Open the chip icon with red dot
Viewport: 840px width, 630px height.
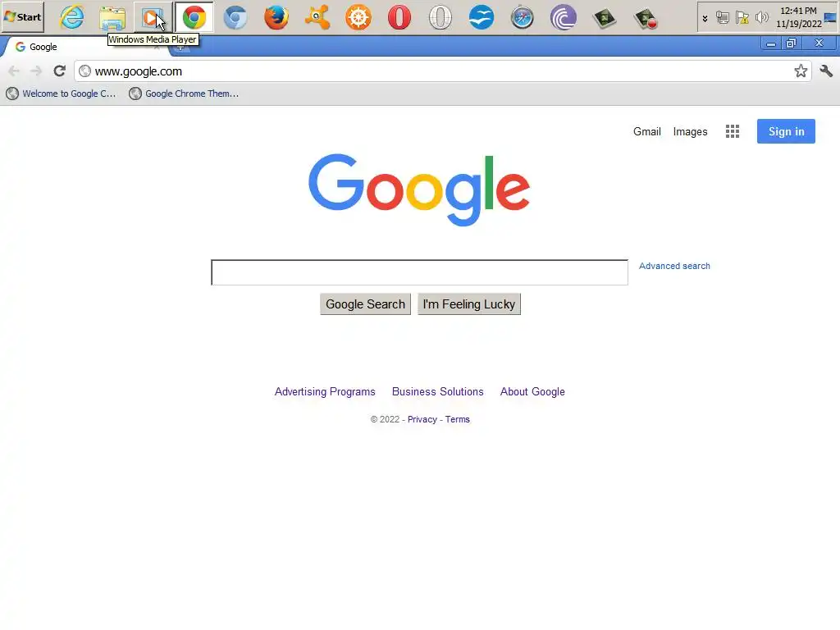[x=646, y=18]
